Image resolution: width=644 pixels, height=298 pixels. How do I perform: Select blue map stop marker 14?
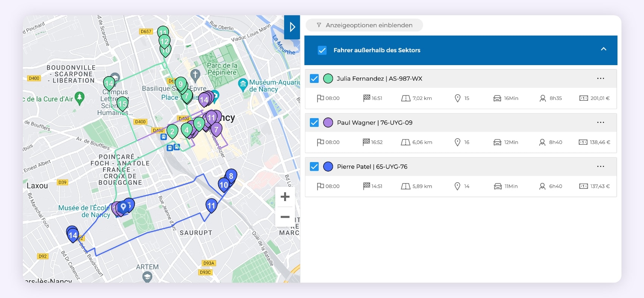pyautogui.click(x=73, y=235)
